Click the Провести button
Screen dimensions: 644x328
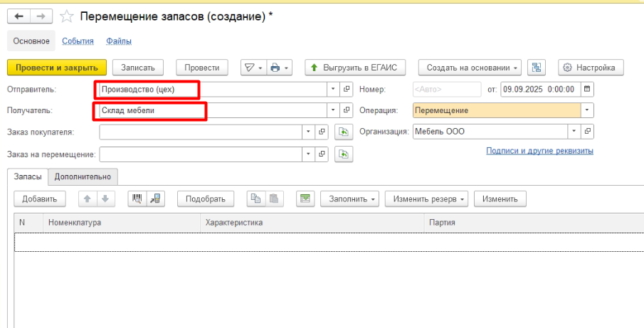(x=201, y=68)
